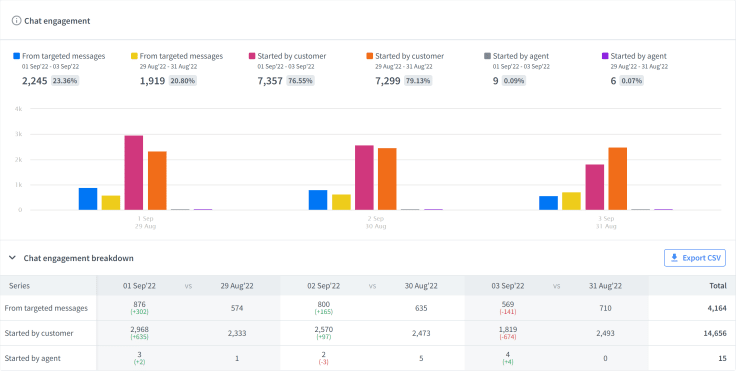Click the 876 cell with +302
736x371 pixels.
pos(139,308)
